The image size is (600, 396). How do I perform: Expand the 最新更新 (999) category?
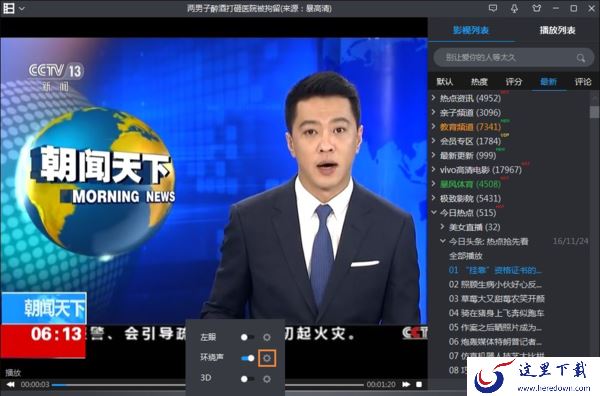coord(434,155)
